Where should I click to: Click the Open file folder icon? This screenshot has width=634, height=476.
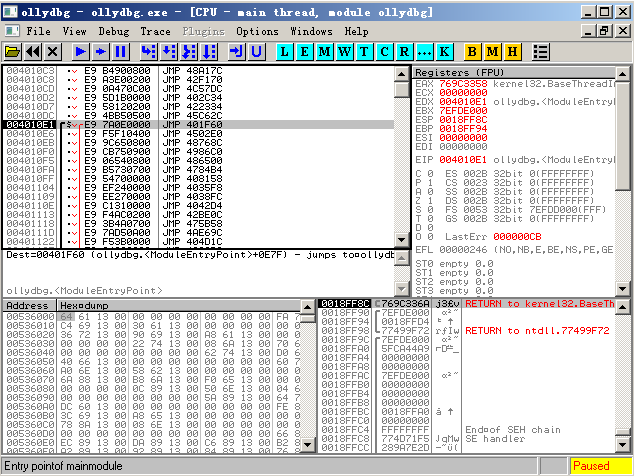pos(13,52)
